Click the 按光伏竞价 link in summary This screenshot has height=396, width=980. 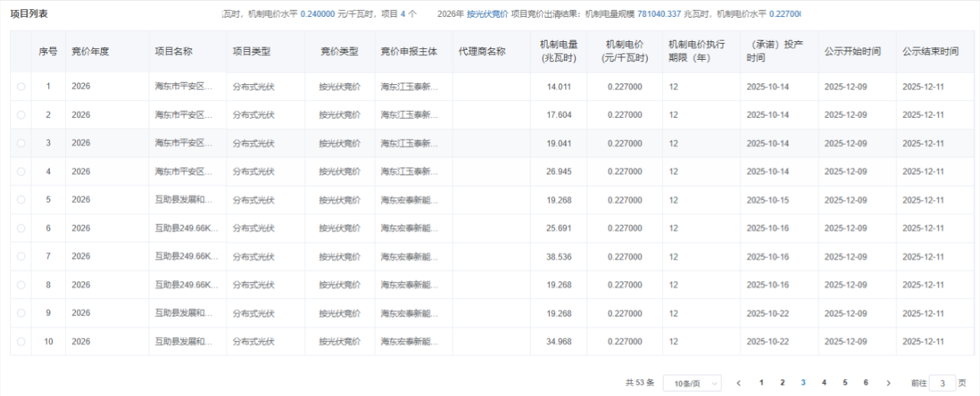pyautogui.click(x=487, y=14)
